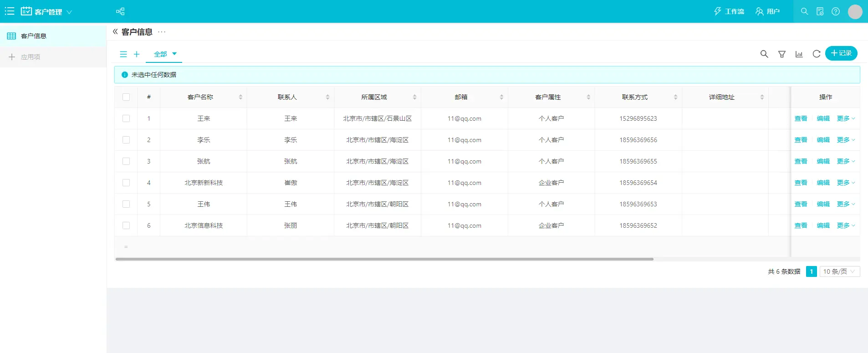Add a new view with the plus icon
This screenshot has height=353, width=868.
tap(136, 54)
